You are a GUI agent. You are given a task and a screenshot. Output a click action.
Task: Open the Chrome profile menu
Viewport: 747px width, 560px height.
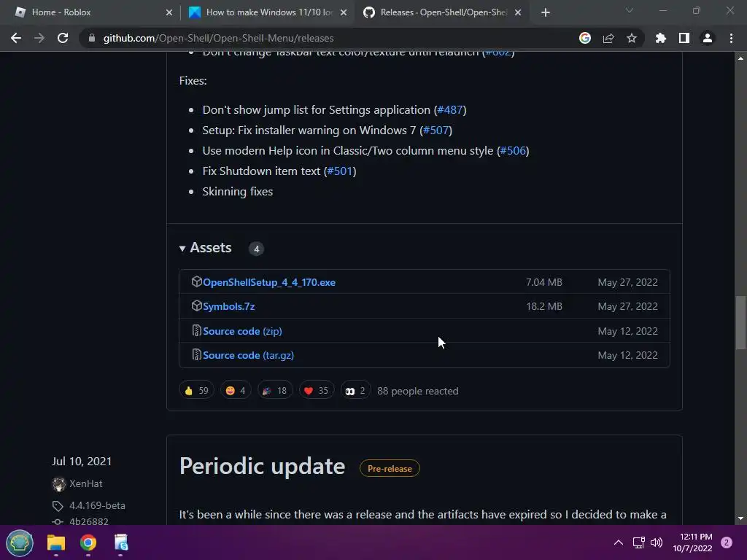[x=708, y=38]
